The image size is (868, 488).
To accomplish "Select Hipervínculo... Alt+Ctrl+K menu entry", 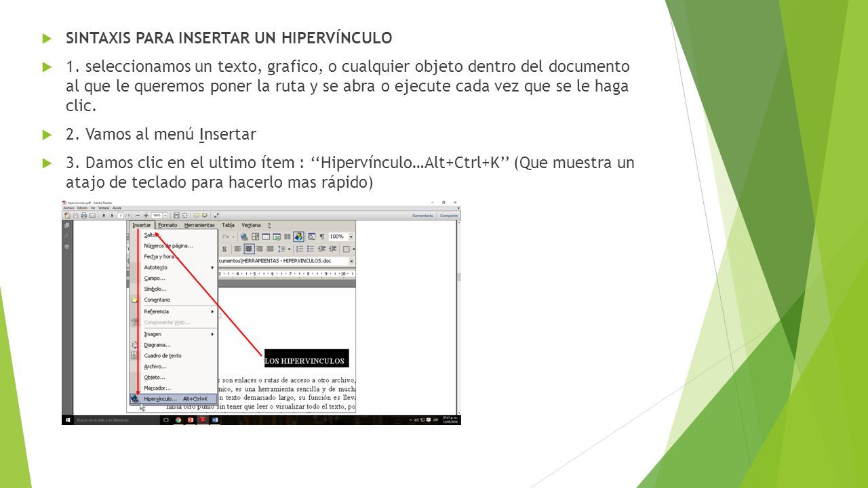I will [173, 399].
